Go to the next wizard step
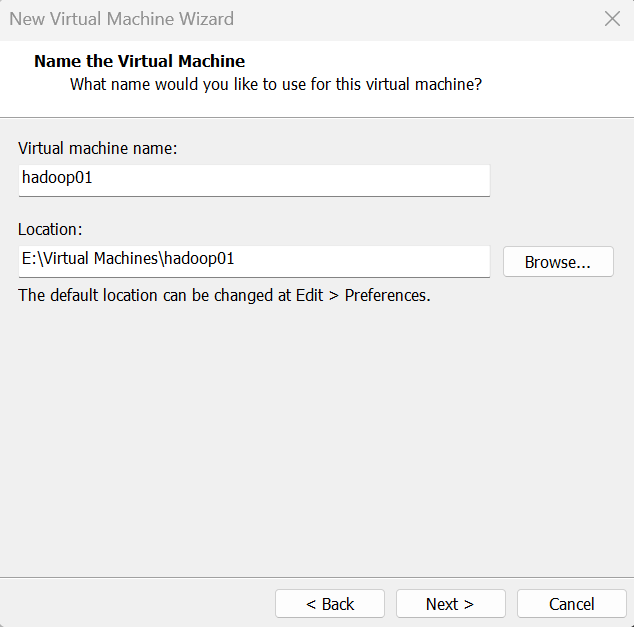Screen dimensions: 634x627 point(450,604)
